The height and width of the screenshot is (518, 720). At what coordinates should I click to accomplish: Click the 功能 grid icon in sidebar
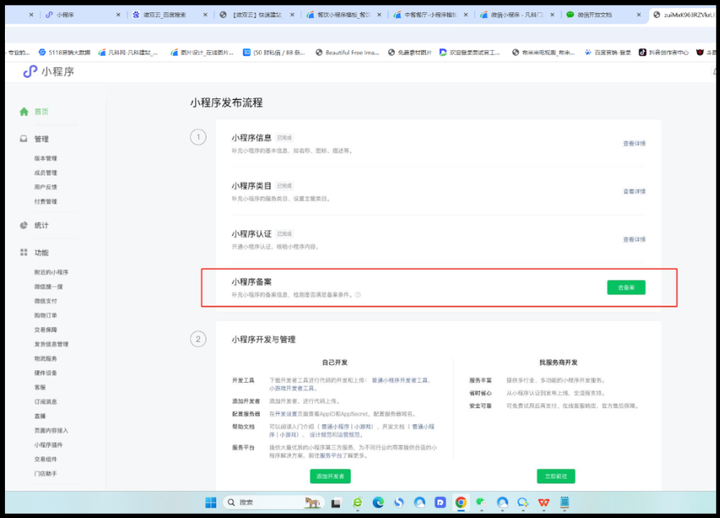point(24,253)
